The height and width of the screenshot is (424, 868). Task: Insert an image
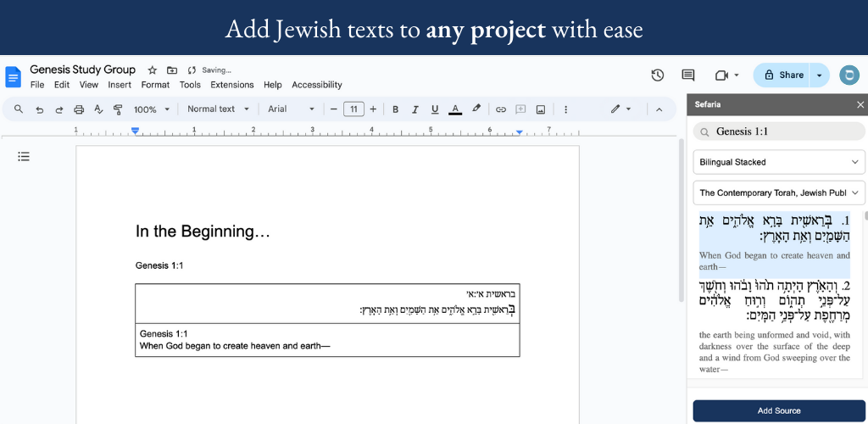pos(541,109)
